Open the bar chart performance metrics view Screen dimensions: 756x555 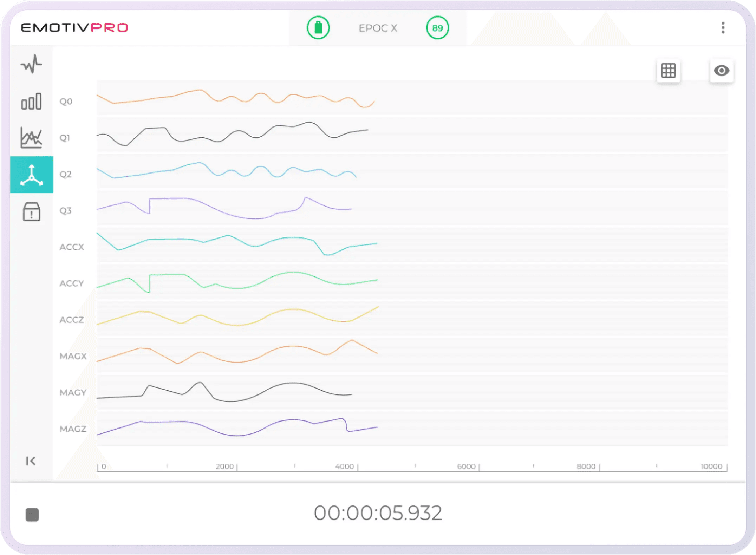(x=31, y=101)
